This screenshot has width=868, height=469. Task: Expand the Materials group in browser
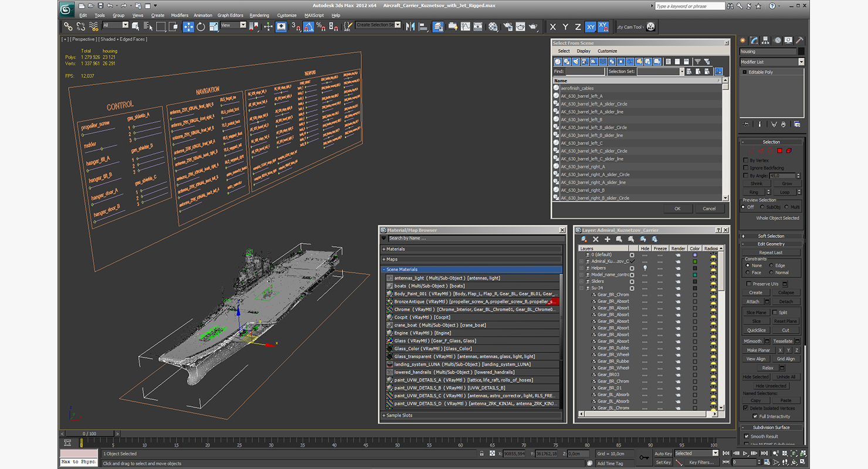tap(472, 249)
